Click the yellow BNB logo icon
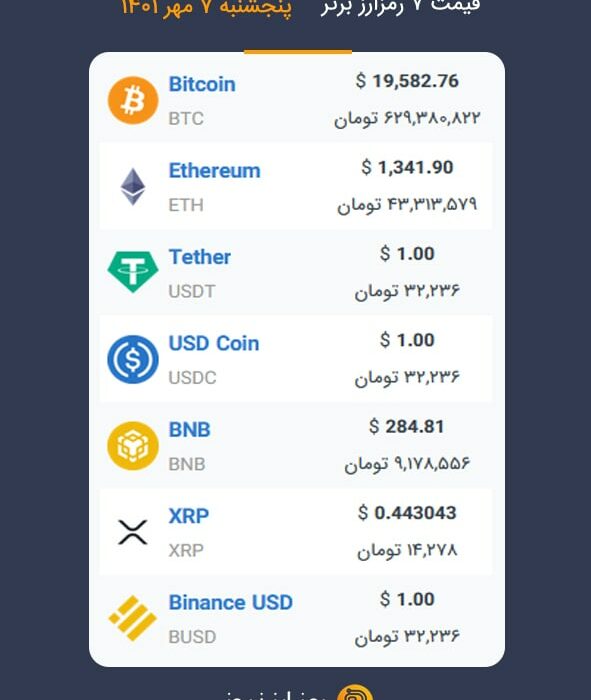 tap(133, 446)
